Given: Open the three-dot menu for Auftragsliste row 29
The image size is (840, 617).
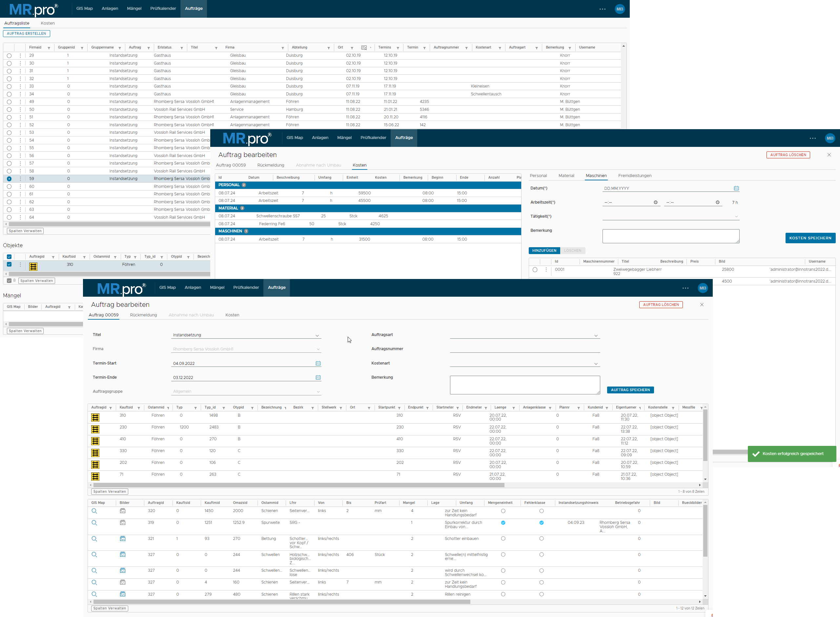Looking at the screenshot, I should coord(20,55).
